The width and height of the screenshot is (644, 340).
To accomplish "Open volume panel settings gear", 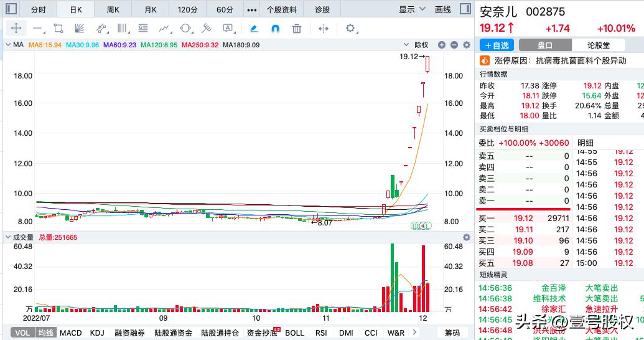I will point(466,237).
